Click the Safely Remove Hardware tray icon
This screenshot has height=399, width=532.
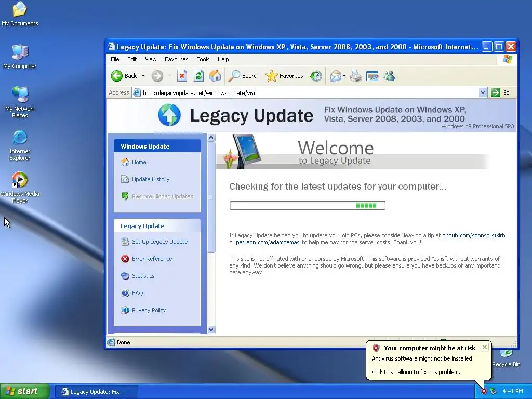point(494,392)
